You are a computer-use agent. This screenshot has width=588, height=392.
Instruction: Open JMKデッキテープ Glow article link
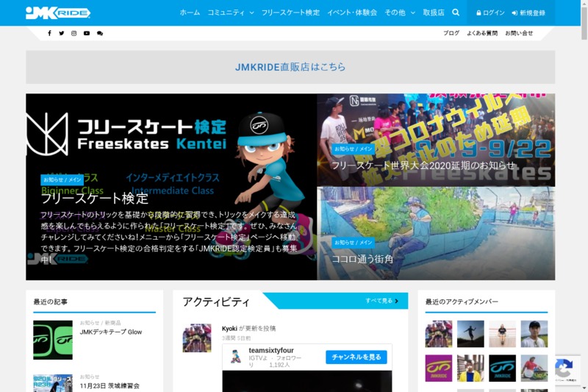click(x=111, y=332)
